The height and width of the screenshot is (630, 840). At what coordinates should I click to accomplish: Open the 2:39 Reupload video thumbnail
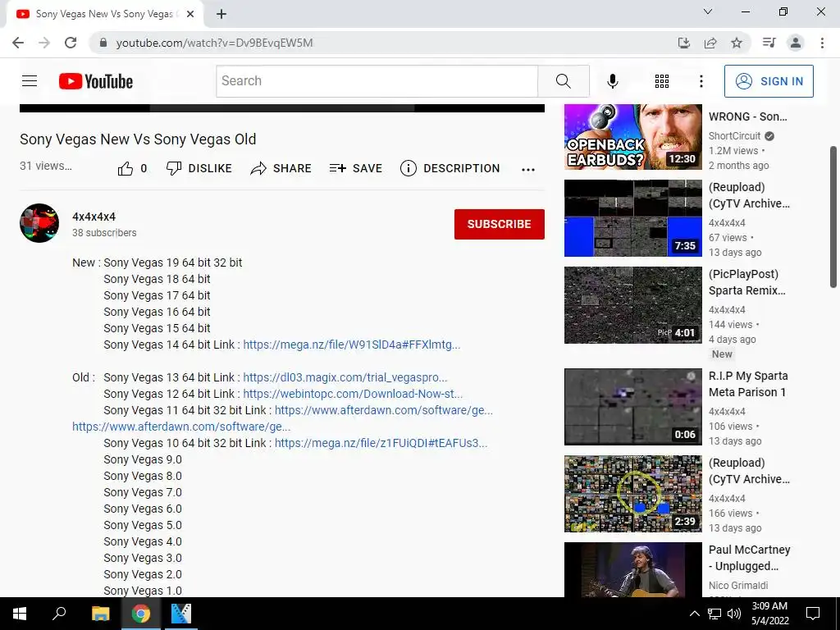pyautogui.click(x=632, y=493)
